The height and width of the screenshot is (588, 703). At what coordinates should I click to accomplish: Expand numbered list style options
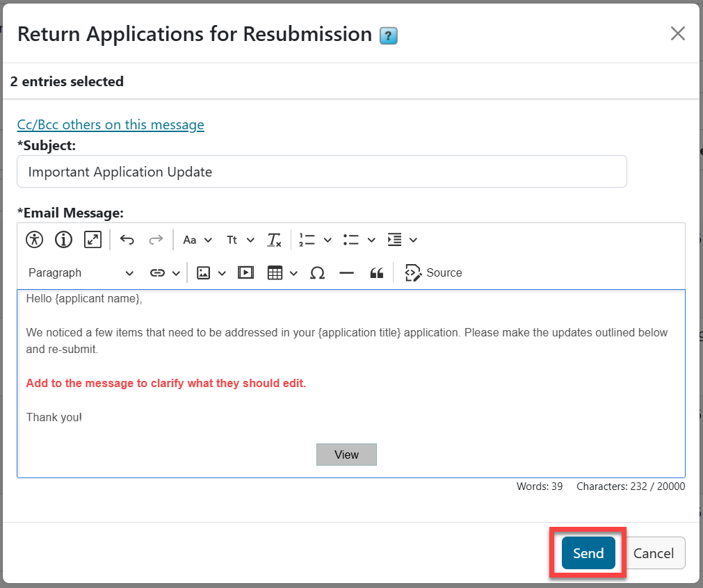[328, 240]
